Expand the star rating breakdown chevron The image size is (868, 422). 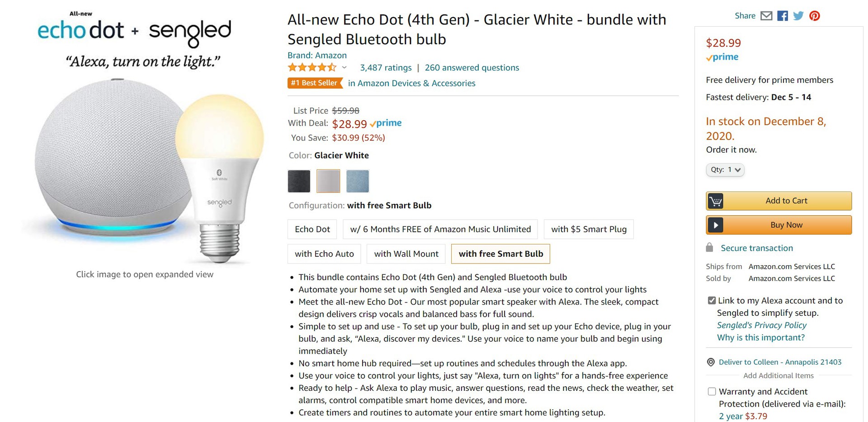click(x=344, y=68)
